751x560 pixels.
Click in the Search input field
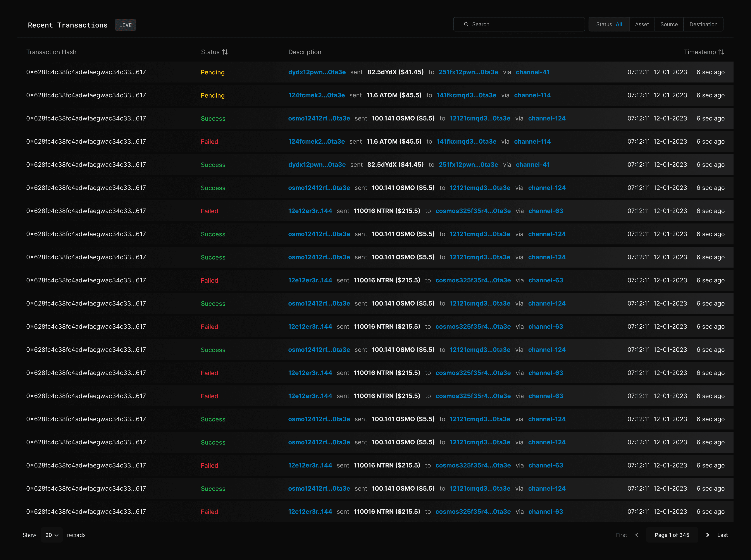pyautogui.click(x=525, y=24)
